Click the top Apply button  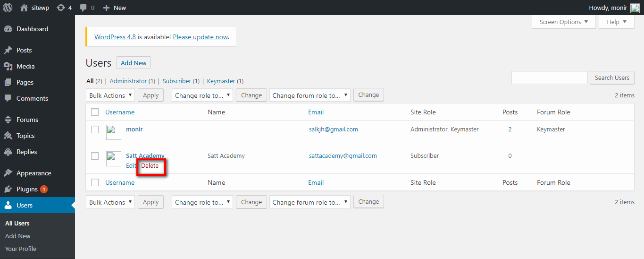[151, 95]
